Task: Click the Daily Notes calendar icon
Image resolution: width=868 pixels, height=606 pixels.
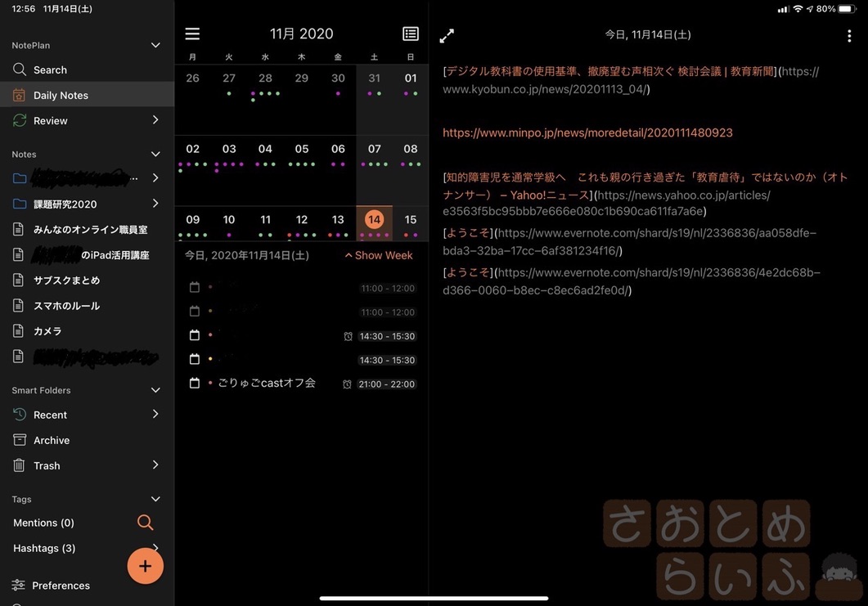Action: click(19, 95)
